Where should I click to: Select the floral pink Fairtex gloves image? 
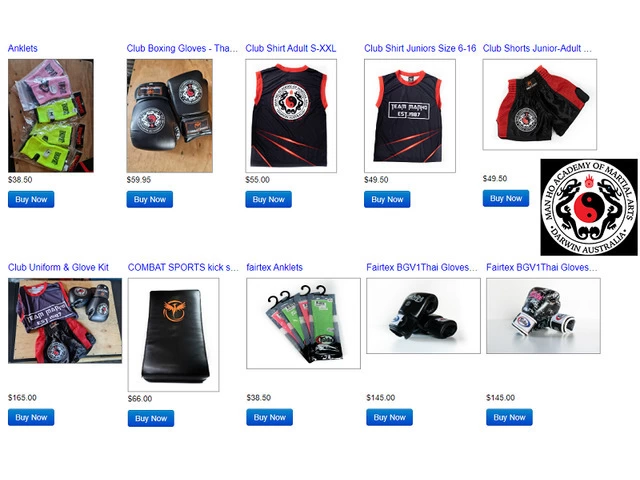543,316
